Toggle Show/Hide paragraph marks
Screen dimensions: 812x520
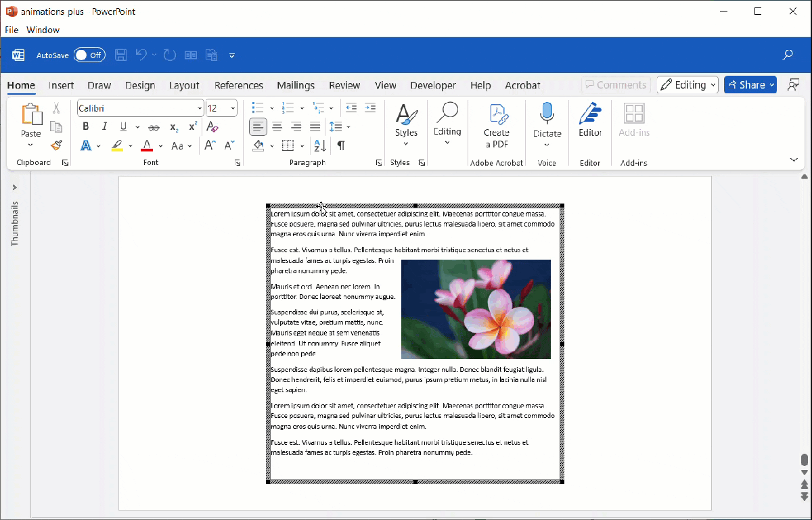tap(341, 145)
